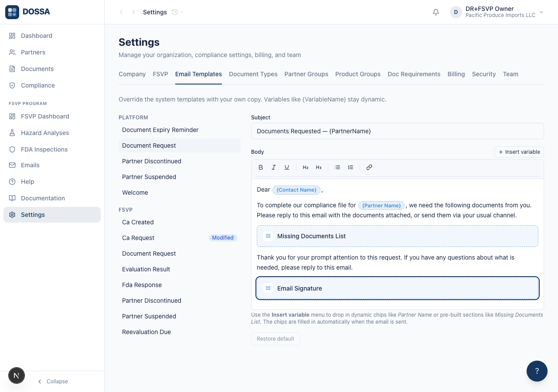Image resolution: width=558 pixels, height=392 pixels.
Task: Click the {Partner Name} variable chip
Action: pyautogui.click(x=381, y=206)
